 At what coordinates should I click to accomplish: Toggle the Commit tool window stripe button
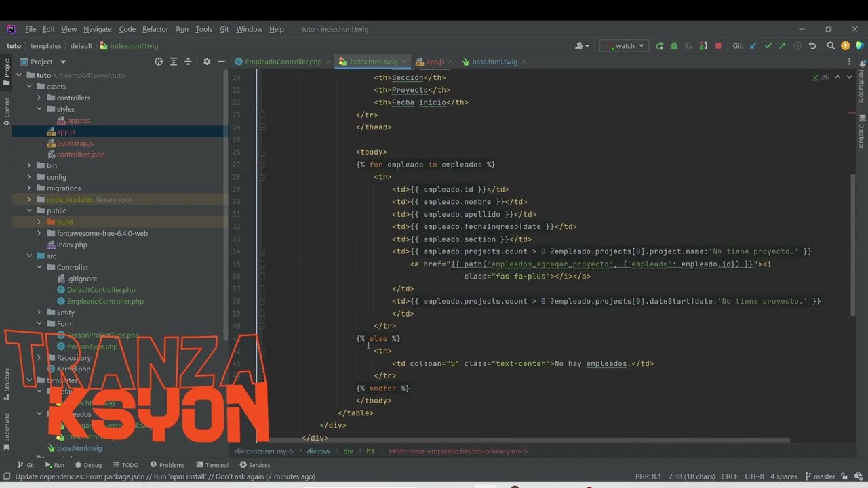[7, 111]
